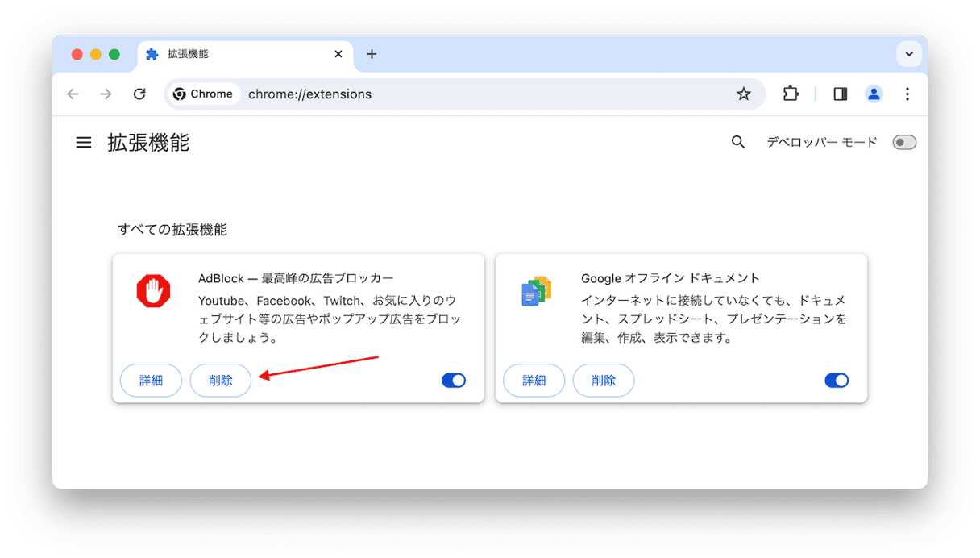
Task: Open 詳細 for Google オフライン ドキュメント
Action: pyautogui.click(x=534, y=381)
